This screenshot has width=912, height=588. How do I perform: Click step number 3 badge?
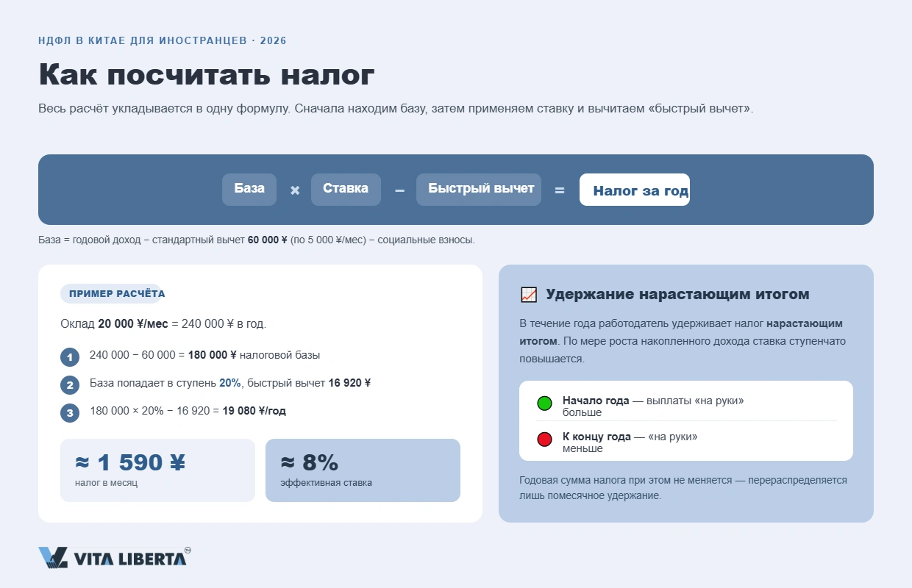tap(70, 413)
